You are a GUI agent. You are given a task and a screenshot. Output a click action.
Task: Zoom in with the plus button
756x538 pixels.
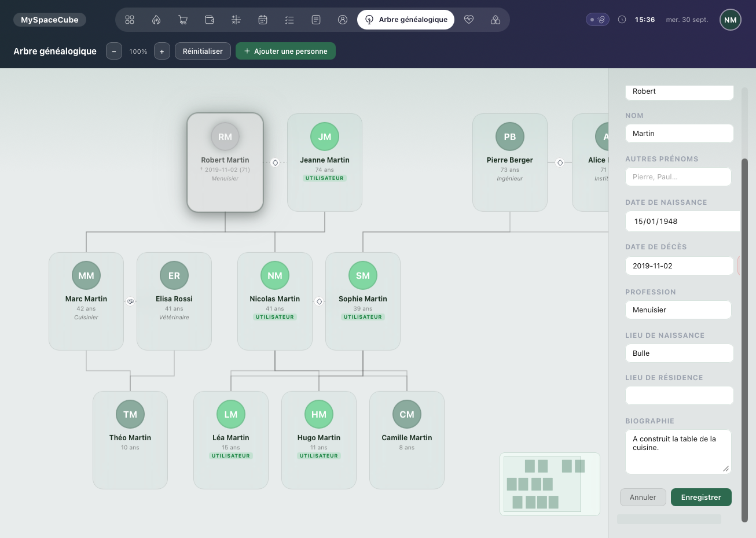click(x=162, y=51)
